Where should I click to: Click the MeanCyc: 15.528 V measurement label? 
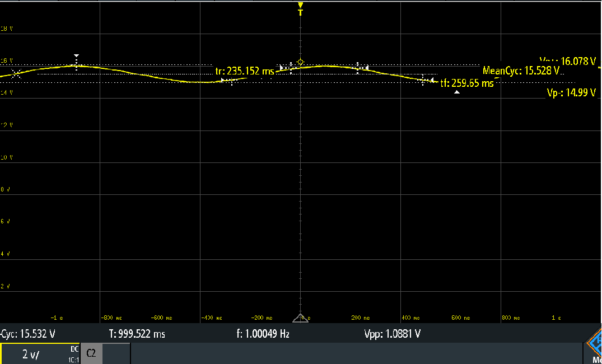tap(521, 71)
